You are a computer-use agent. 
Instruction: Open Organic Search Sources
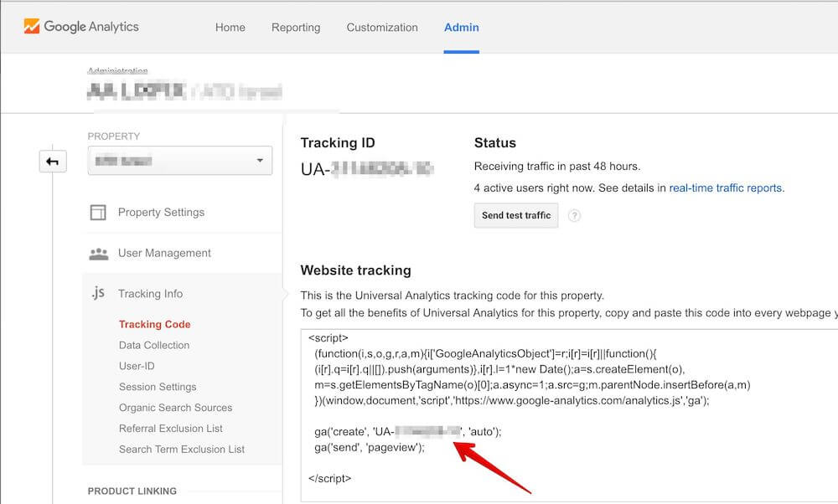pos(176,408)
